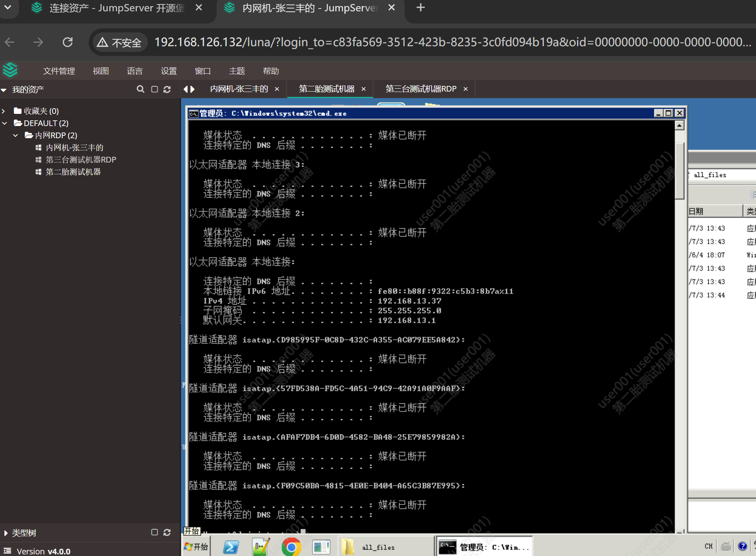Toggle the square checkbox in My Assets header
This screenshot has height=556, width=756.
point(154,89)
